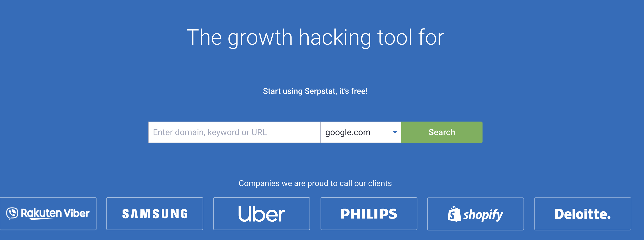The width and height of the screenshot is (644, 240).
Task: Click the shopify wordmark text
Action: (483, 215)
